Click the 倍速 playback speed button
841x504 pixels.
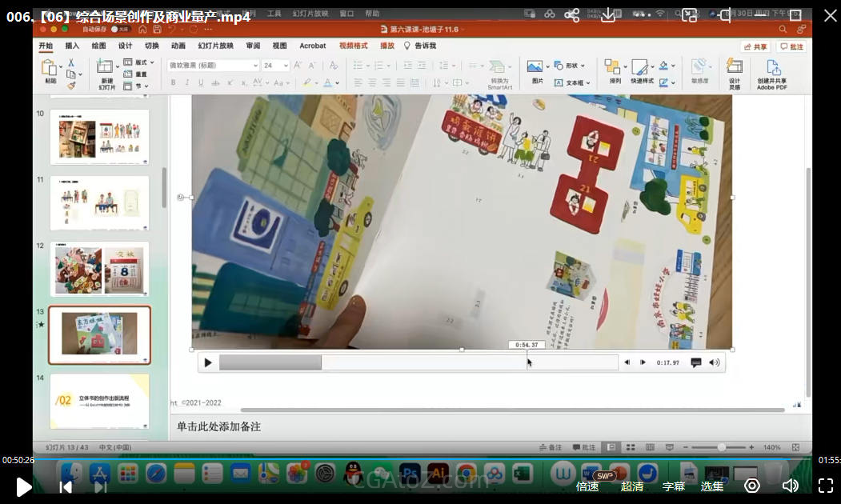coord(587,486)
